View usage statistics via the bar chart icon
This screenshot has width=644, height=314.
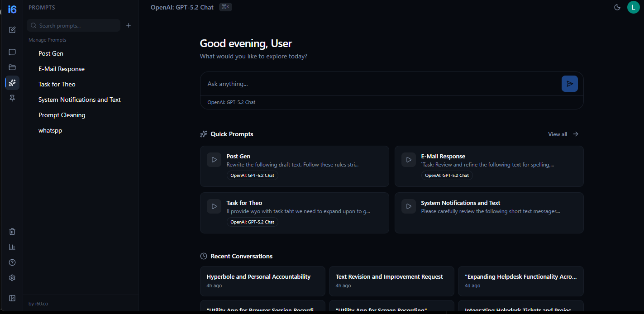[x=12, y=247]
